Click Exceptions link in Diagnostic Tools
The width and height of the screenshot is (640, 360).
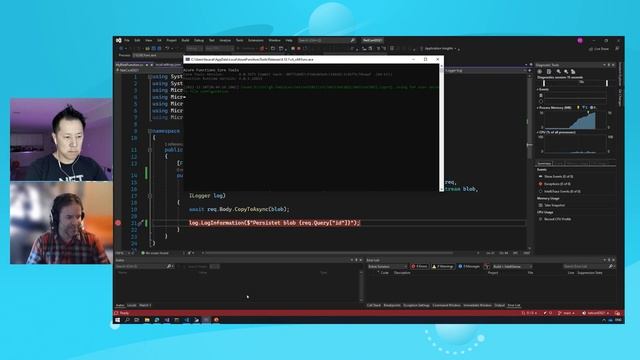coord(557,184)
